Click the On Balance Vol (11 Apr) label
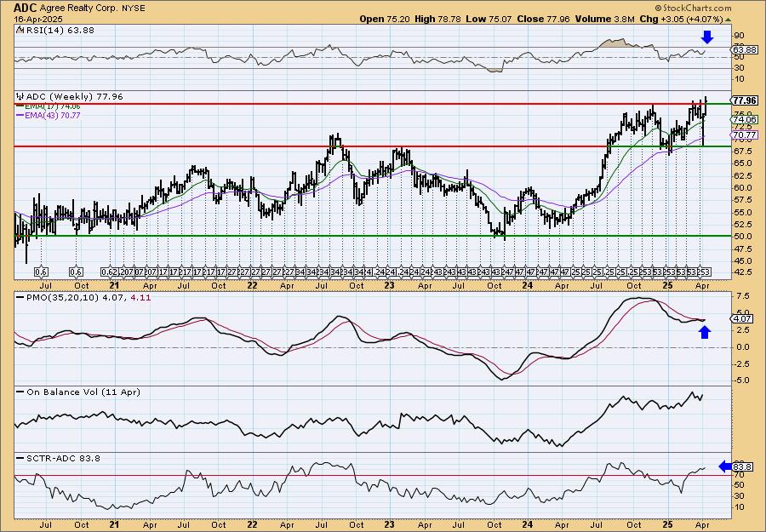Viewport: 766px width, 532px height. coord(83,392)
